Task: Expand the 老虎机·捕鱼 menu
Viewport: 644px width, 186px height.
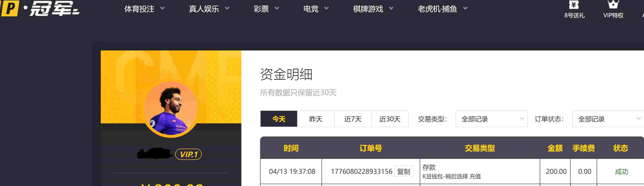Action: coord(442,9)
